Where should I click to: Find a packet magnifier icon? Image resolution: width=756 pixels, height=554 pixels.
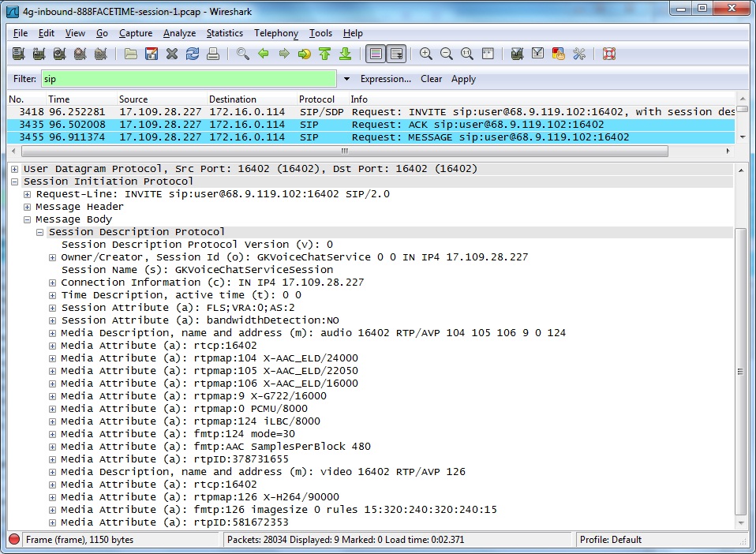coord(243,54)
